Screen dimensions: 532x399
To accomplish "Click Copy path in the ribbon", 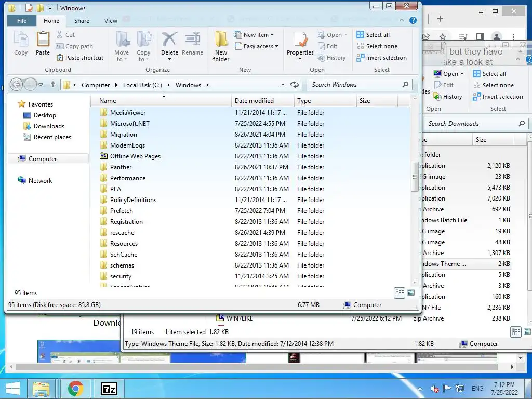I will (x=74, y=46).
